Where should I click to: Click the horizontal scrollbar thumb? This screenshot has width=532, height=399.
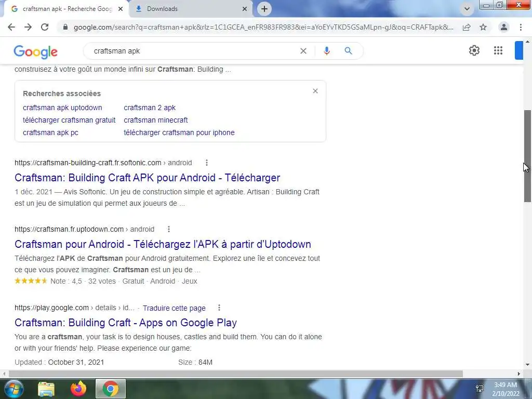pyautogui.click(x=235, y=374)
